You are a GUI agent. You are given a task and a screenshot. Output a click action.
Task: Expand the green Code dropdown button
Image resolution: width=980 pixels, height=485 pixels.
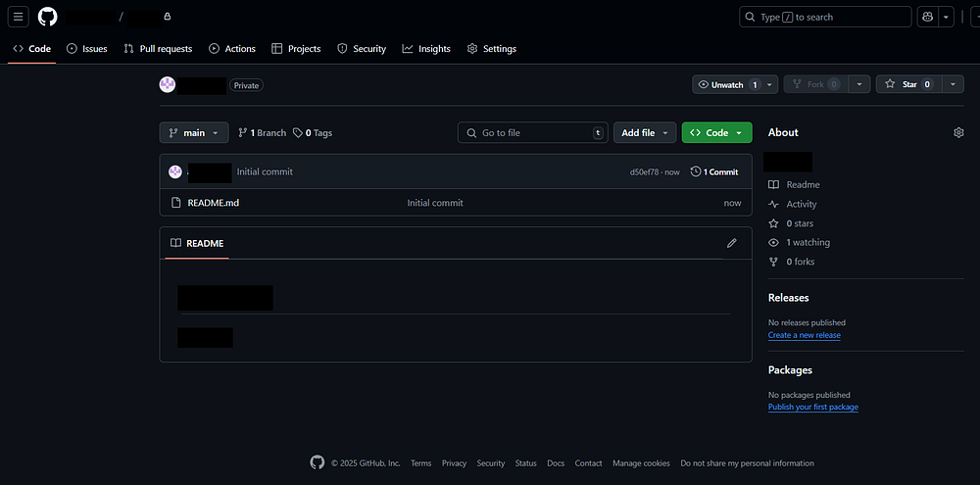coord(716,132)
